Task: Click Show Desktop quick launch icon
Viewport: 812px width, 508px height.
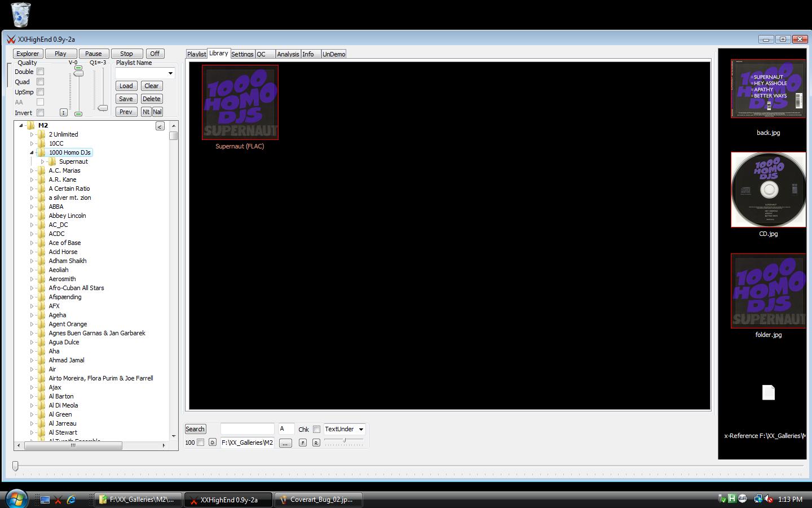Action: coord(45,500)
